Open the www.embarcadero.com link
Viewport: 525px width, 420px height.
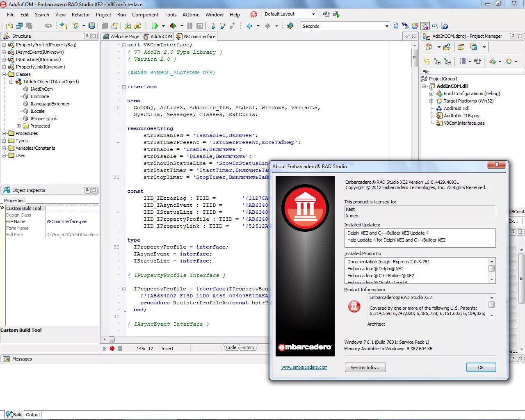[x=304, y=367]
